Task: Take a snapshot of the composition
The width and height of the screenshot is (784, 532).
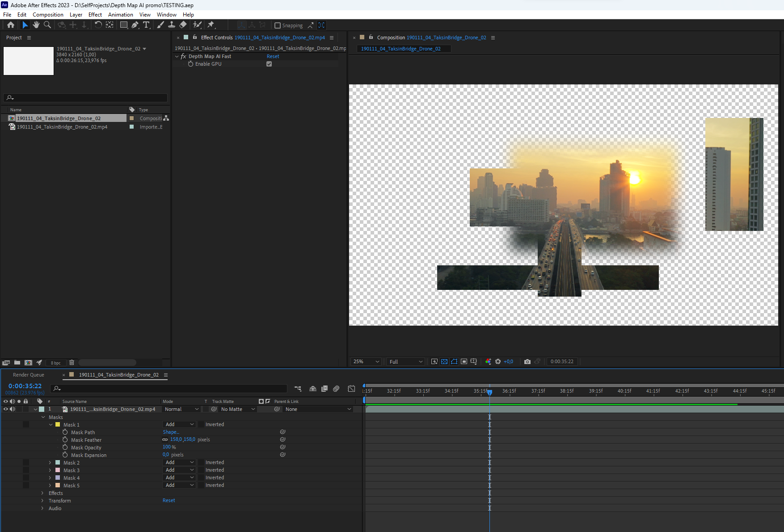Action: [527, 361]
